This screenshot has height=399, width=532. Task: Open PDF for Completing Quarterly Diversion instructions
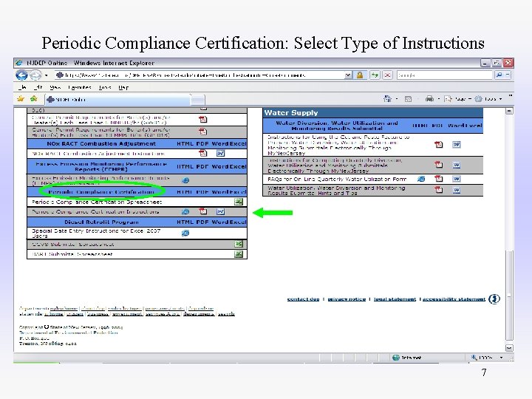439,165
